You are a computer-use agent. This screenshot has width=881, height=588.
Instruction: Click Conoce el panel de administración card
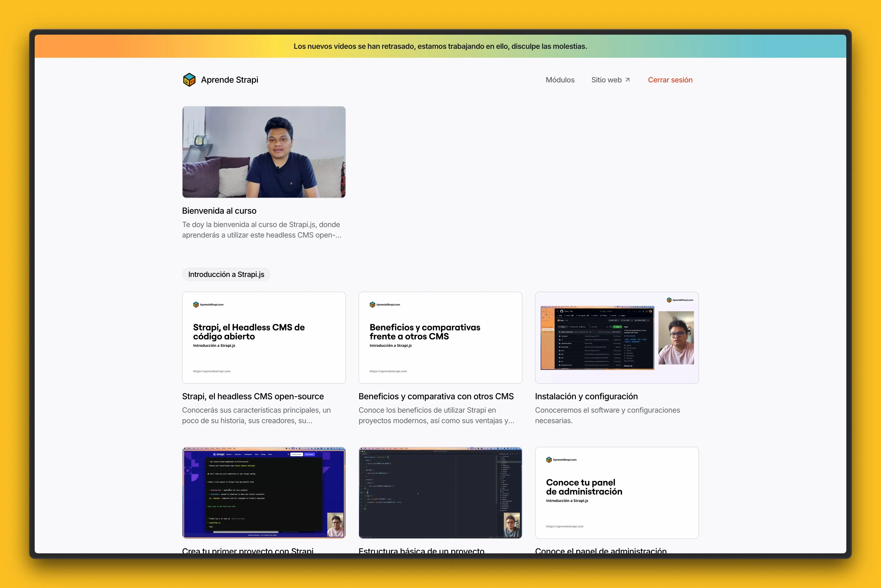(616, 493)
